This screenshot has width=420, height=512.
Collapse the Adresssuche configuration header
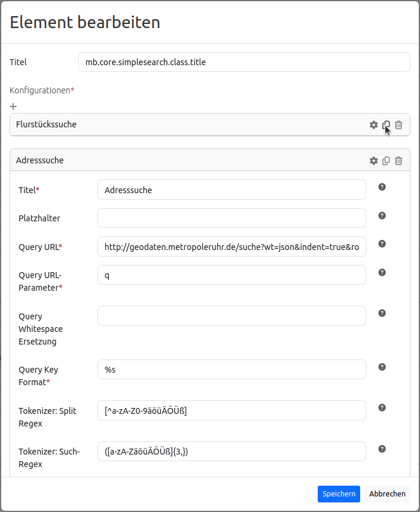tap(179, 161)
